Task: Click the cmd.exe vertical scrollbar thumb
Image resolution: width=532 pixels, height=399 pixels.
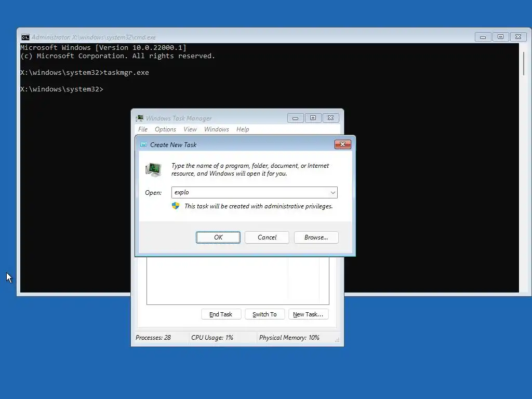Action: (x=524, y=64)
